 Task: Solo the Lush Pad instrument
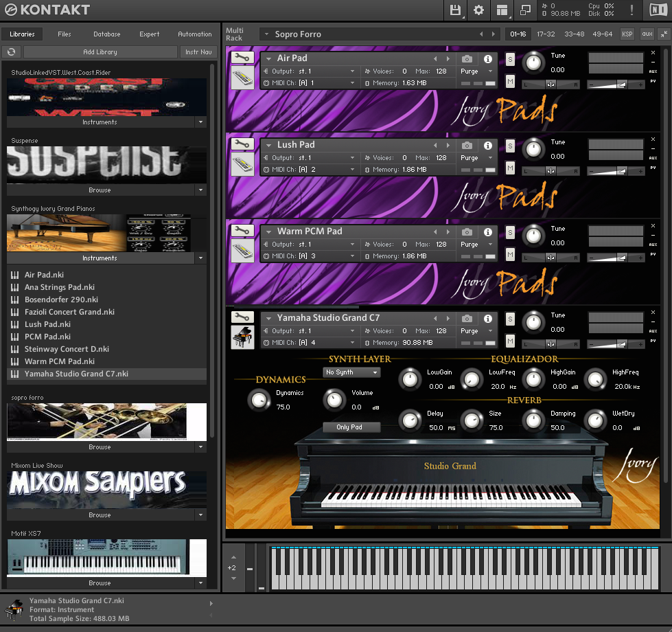click(510, 146)
